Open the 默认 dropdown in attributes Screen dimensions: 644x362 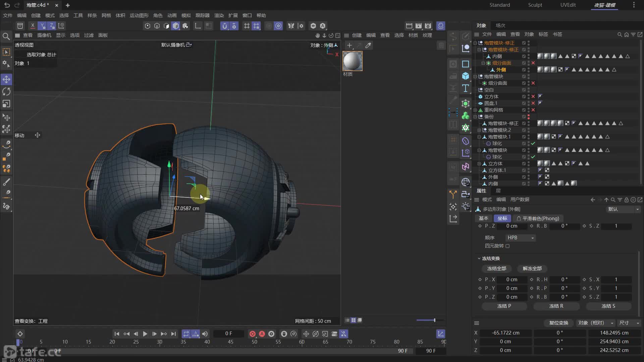coord(624,209)
